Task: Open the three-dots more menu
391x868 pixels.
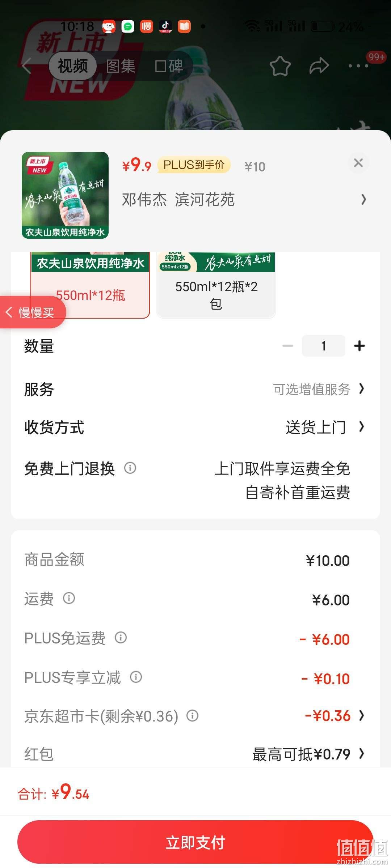Action: click(358, 66)
